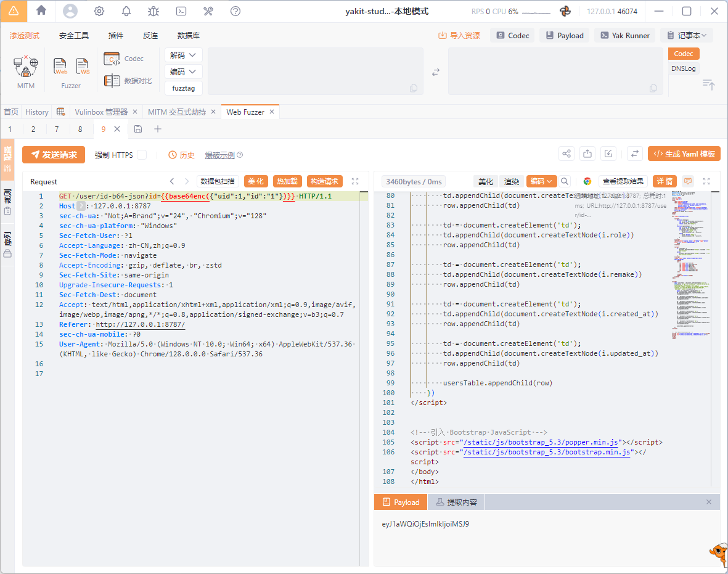Open the MITM tool icon

pyautogui.click(x=26, y=65)
